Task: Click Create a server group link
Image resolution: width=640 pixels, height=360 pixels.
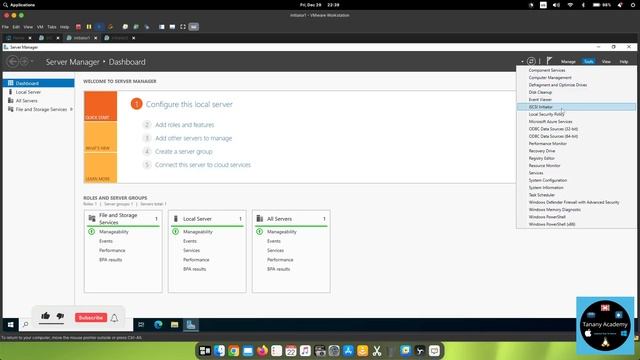Action: coord(184,151)
